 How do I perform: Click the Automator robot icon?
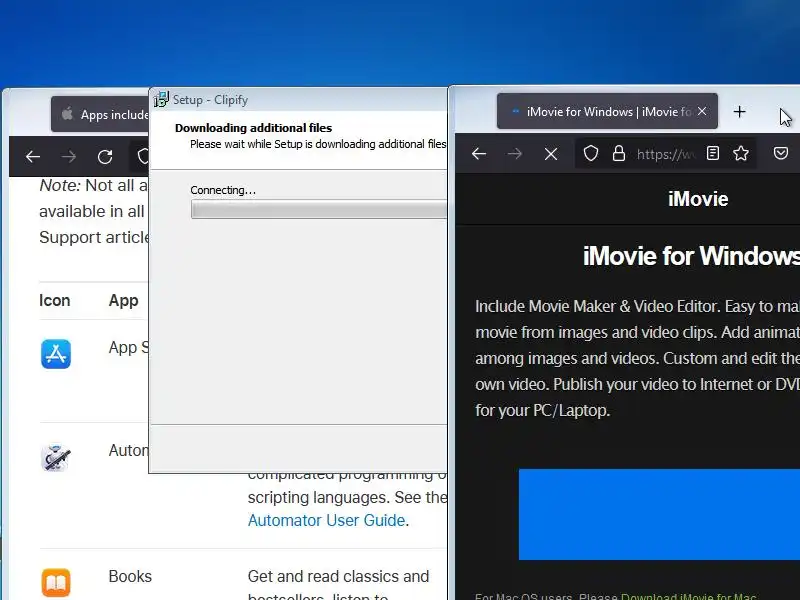(x=55, y=457)
